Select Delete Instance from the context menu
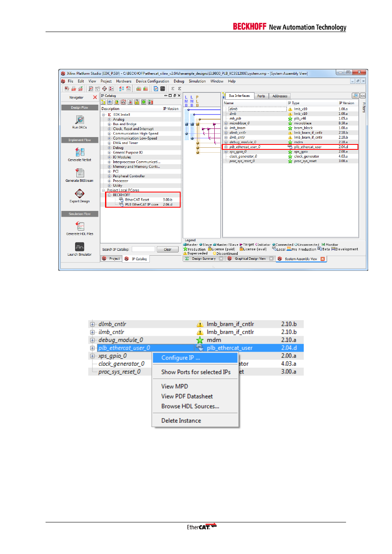 pos(195,421)
